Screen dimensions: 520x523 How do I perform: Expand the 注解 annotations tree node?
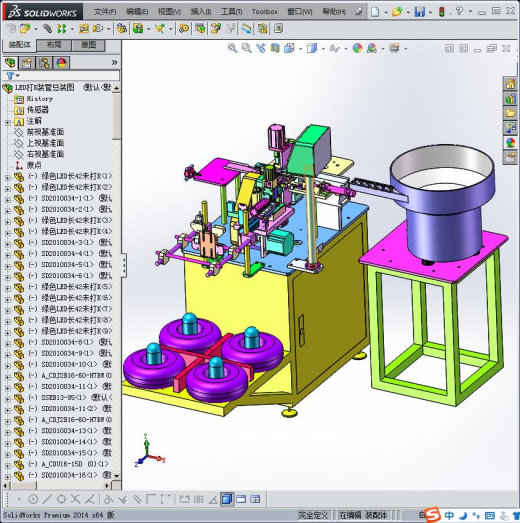click(8, 122)
